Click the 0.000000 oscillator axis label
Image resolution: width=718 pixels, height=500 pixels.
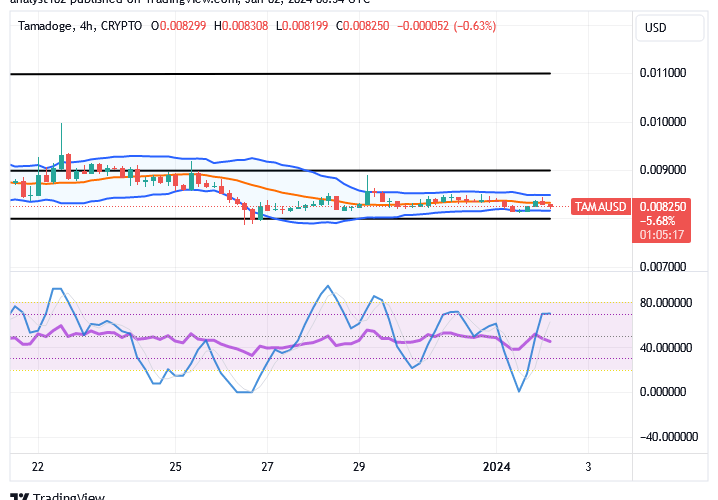(663, 392)
